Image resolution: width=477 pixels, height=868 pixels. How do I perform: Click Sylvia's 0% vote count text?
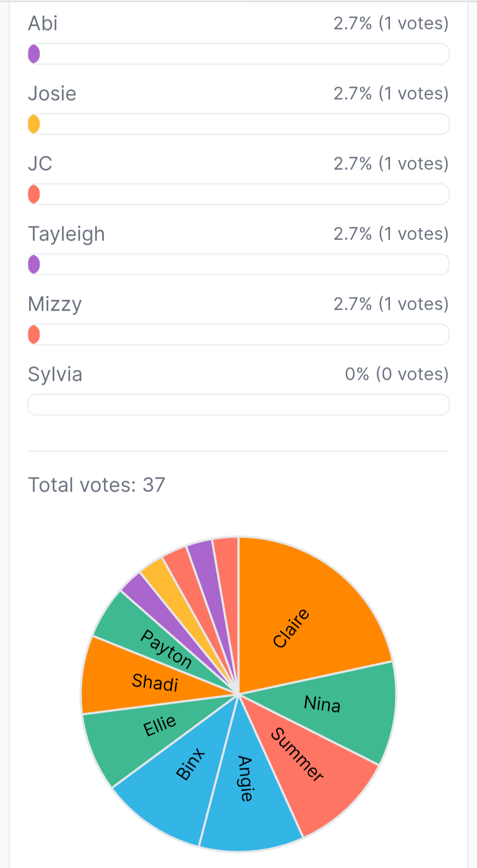point(397,374)
